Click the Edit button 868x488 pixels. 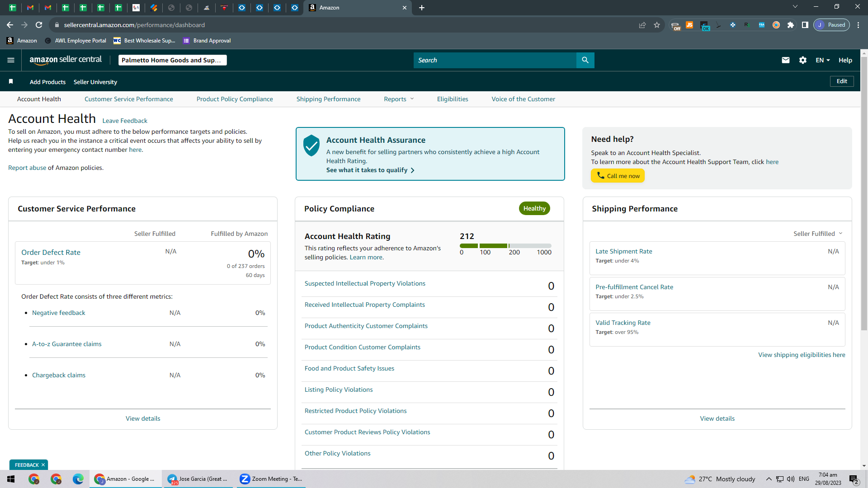[x=842, y=81]
